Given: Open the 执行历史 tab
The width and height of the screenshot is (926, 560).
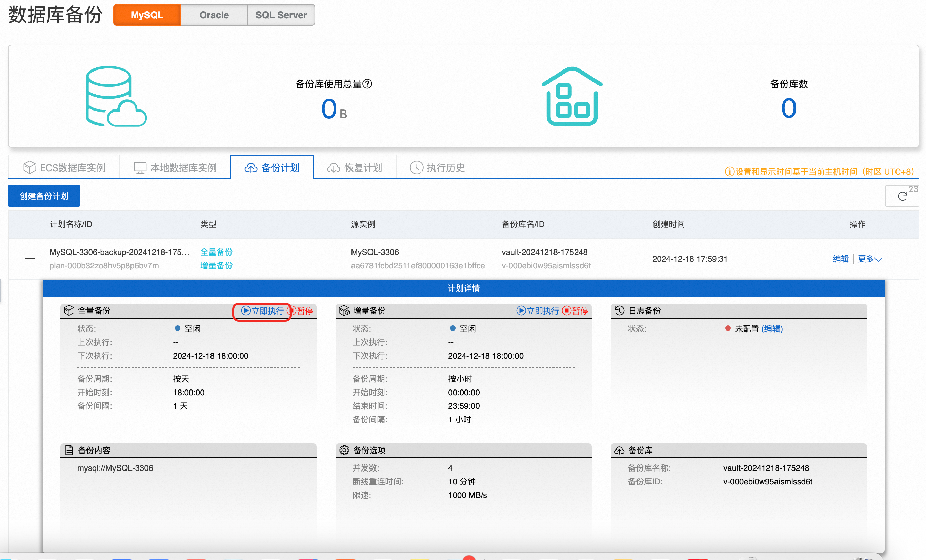Looking at the screenshot, I should (x=438, y=167).
